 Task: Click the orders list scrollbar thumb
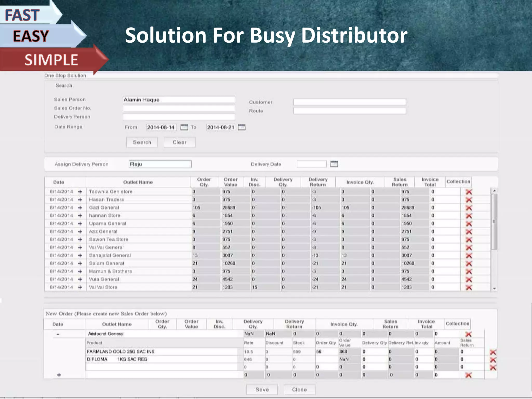click(x=494, y=222)
